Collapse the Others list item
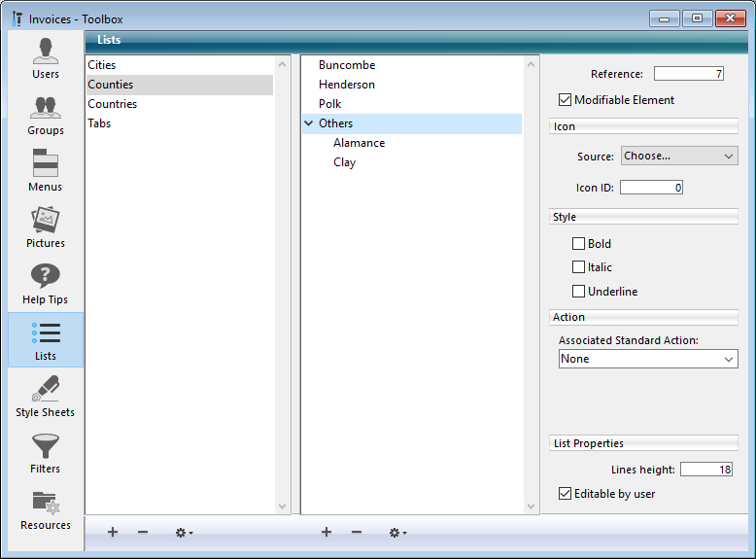The image size is (756, 559). pos(309,123)
